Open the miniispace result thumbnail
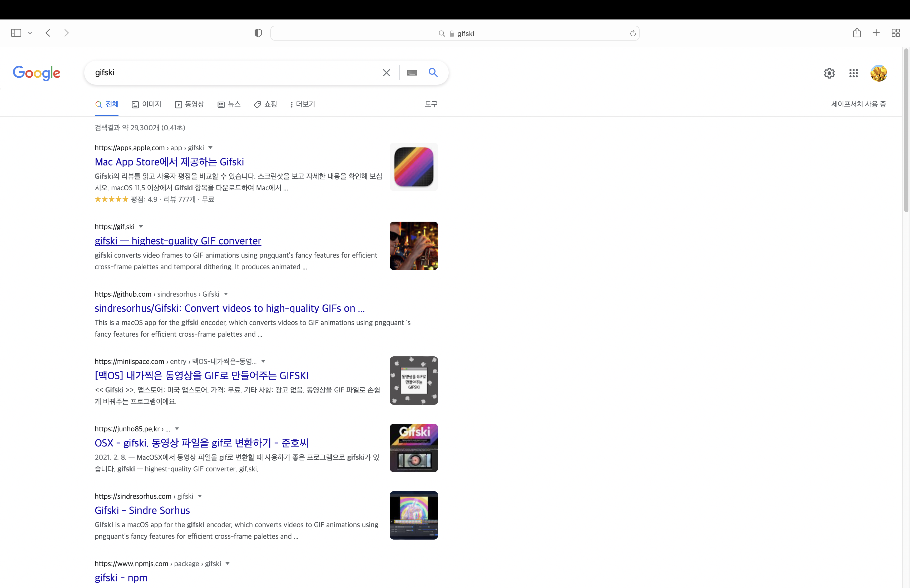The height and width of the screenshot is (588, 910). coord(414,381)
